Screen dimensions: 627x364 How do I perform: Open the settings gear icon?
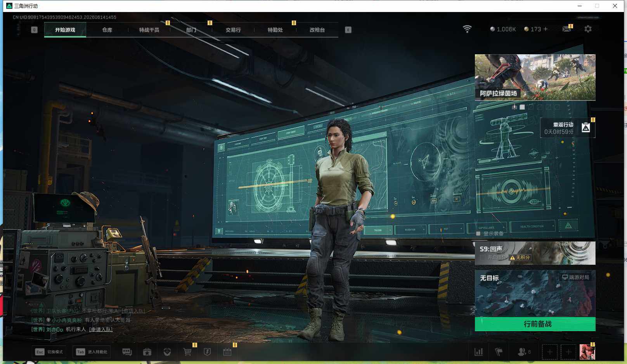tap(588, 29)
